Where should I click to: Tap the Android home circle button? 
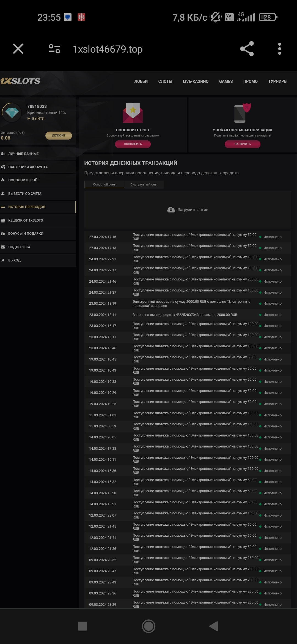click(x=148, y=626)
